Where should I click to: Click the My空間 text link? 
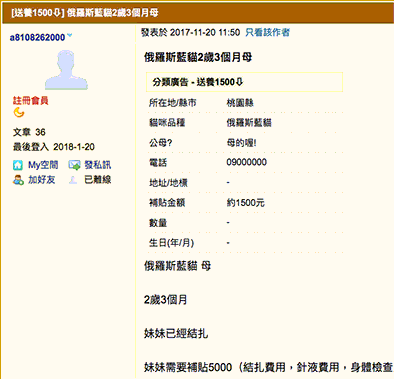(43, 165)
